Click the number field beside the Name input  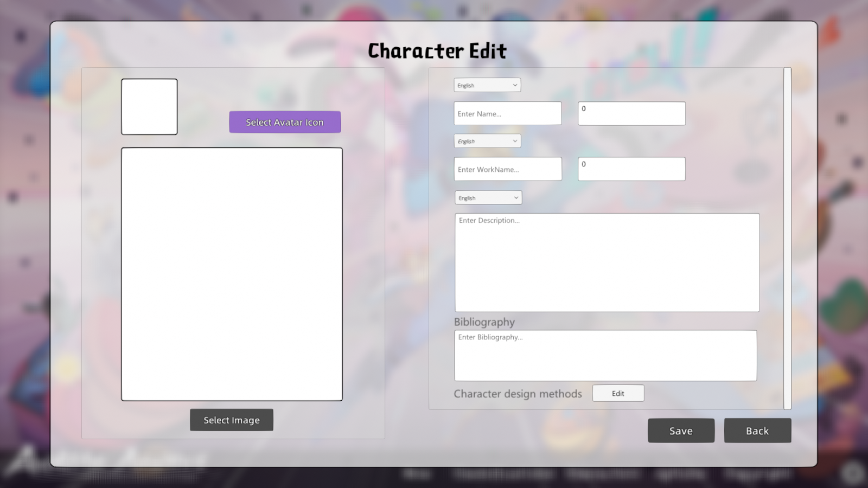[x=631, y=114]
